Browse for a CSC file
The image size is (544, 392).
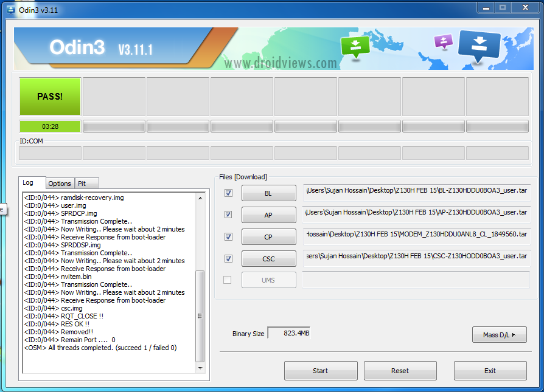click(x=268, y=258)
